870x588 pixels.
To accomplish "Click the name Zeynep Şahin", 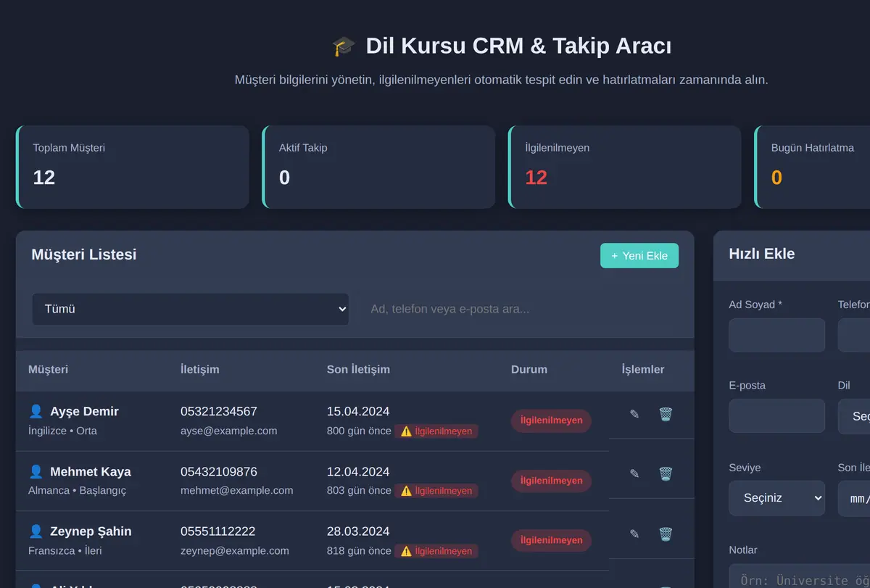I will click(x=91, y=531).
